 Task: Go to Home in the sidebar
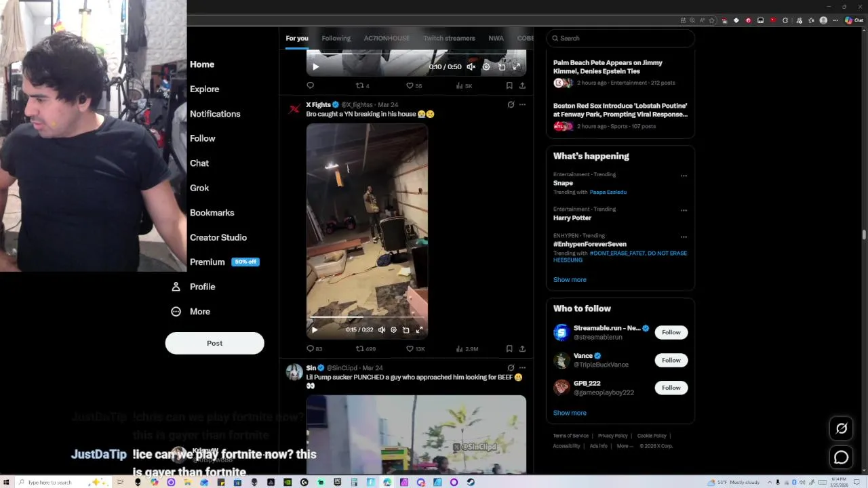(202, 64)
